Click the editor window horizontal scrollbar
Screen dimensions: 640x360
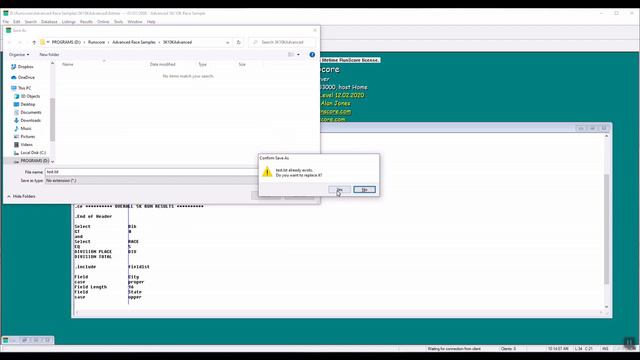click(339, 313)
